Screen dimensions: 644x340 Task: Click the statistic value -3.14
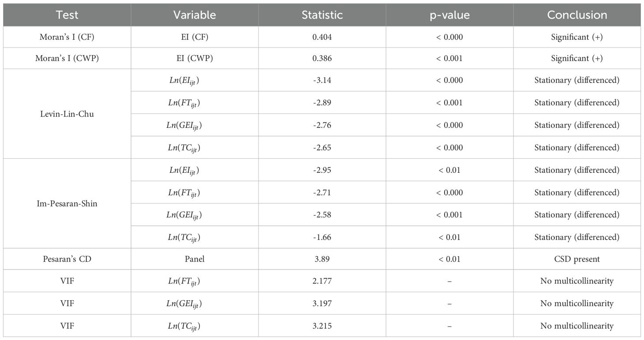tap(322, 80)
